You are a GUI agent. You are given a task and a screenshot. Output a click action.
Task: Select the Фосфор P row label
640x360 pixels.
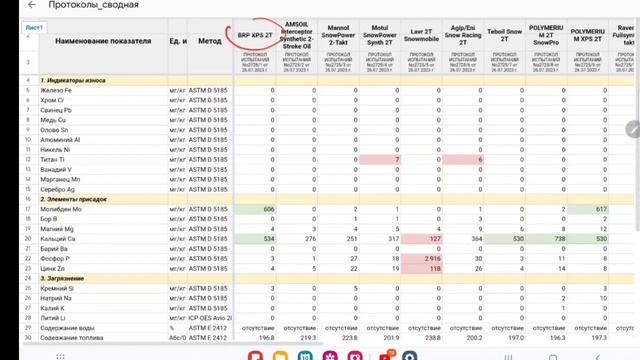tap(55, 258)
